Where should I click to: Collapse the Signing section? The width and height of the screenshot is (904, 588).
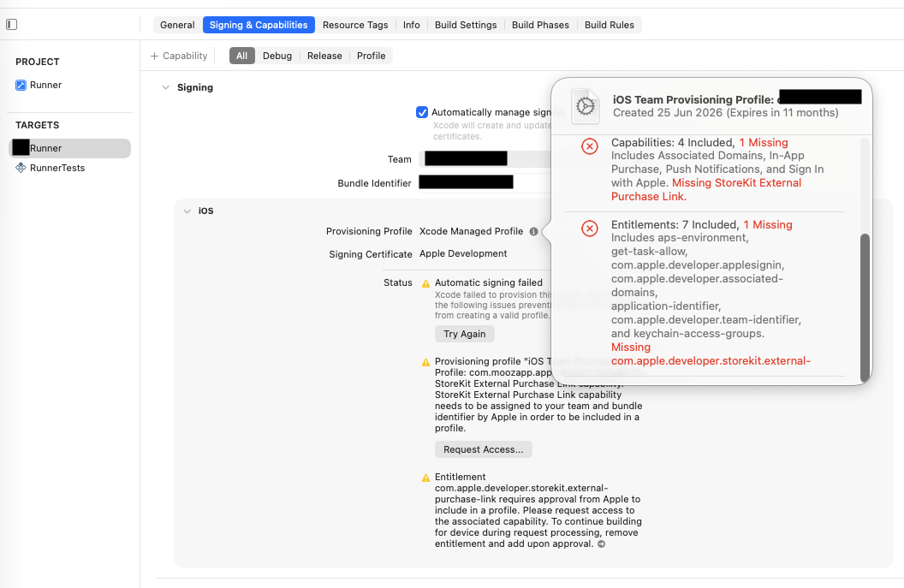click(165, 87)
